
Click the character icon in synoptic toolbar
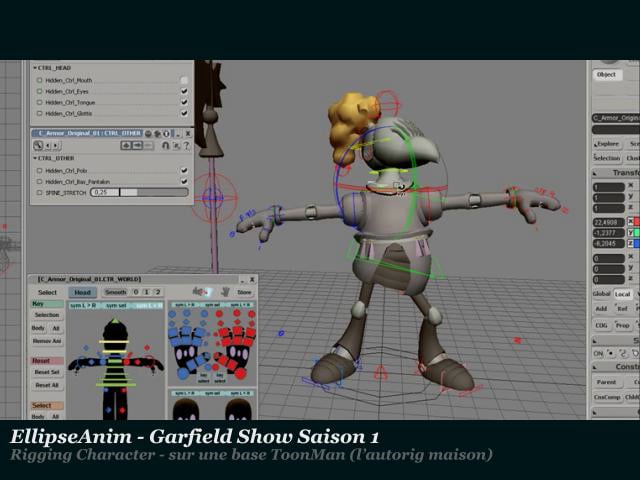click(x=201, y=291)
